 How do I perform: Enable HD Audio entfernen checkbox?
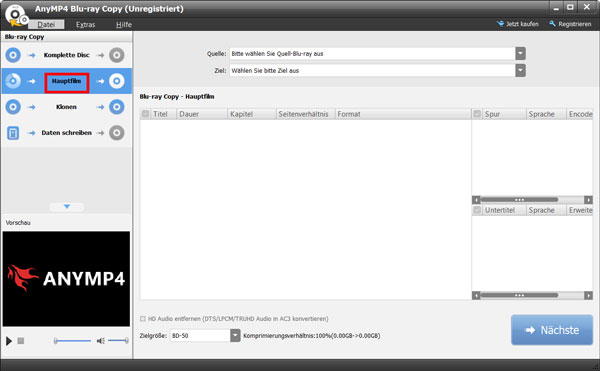[x=143, y=319]
